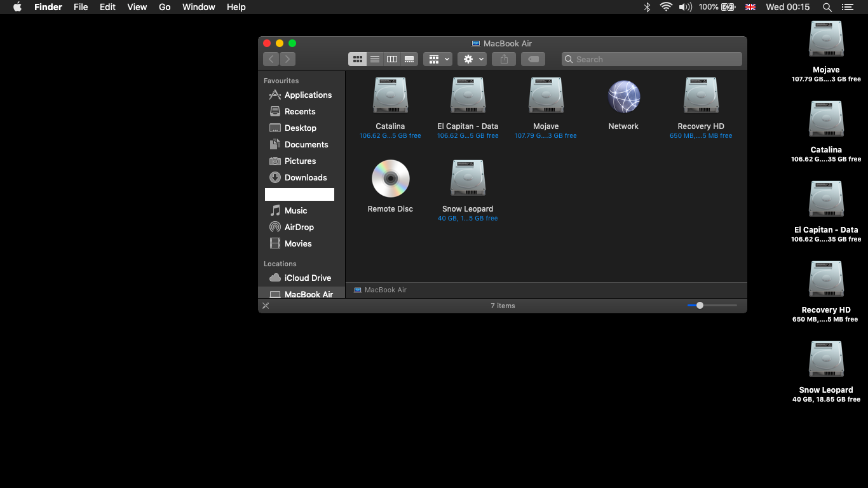This screenshot has width=868, height=488.
Task: Open the Wi-Fi menu bar icon
Action: [x=666, y=7]
